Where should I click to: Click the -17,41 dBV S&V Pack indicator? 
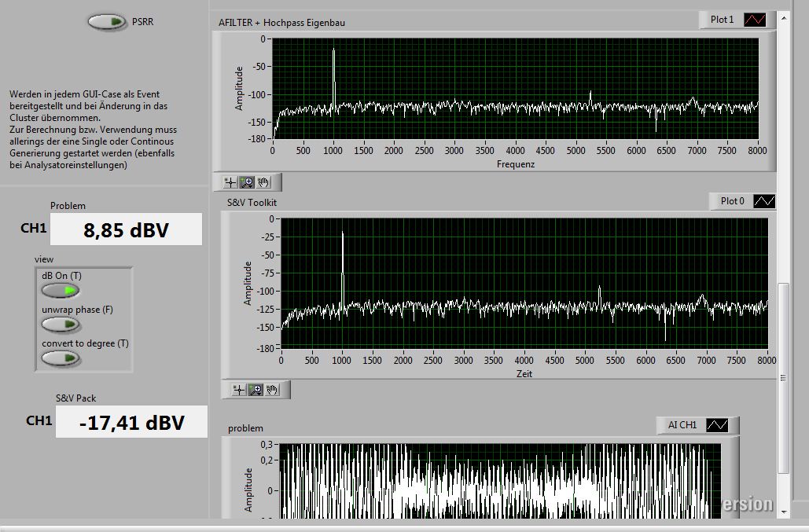tap(131, 422)
